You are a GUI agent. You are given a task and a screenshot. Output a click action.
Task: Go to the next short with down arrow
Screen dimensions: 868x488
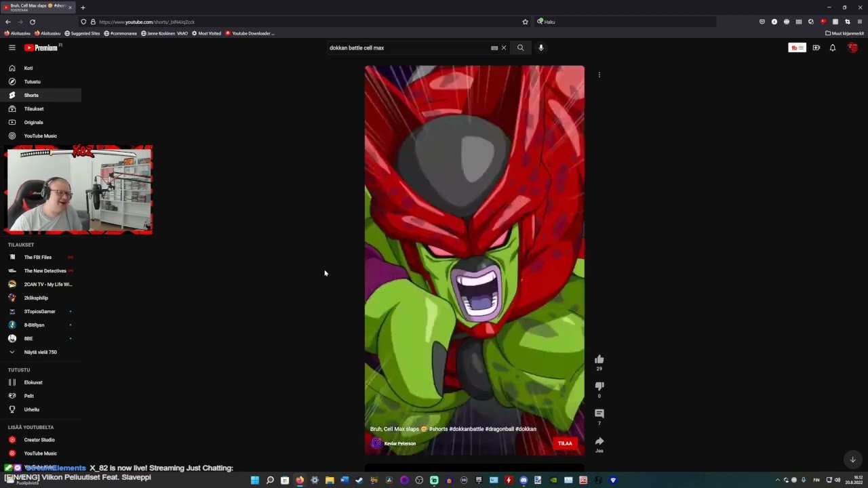(x=853, y=460)
